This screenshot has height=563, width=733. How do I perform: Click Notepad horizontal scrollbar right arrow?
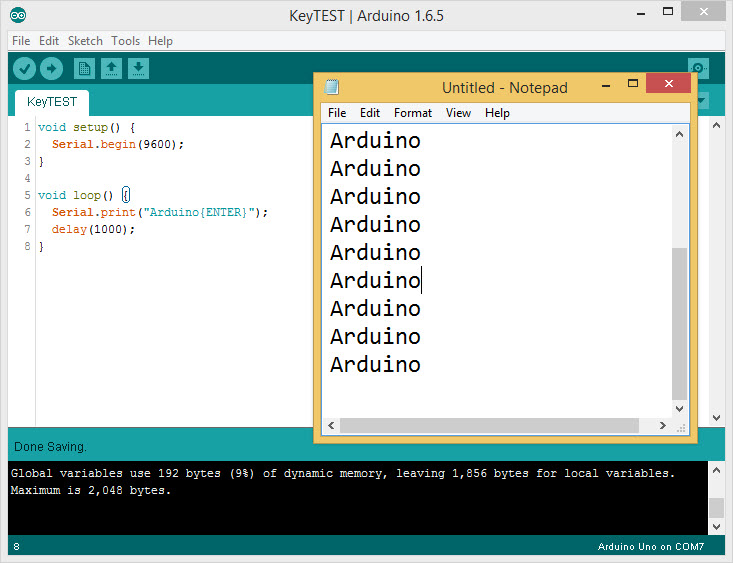pos(662,426)
